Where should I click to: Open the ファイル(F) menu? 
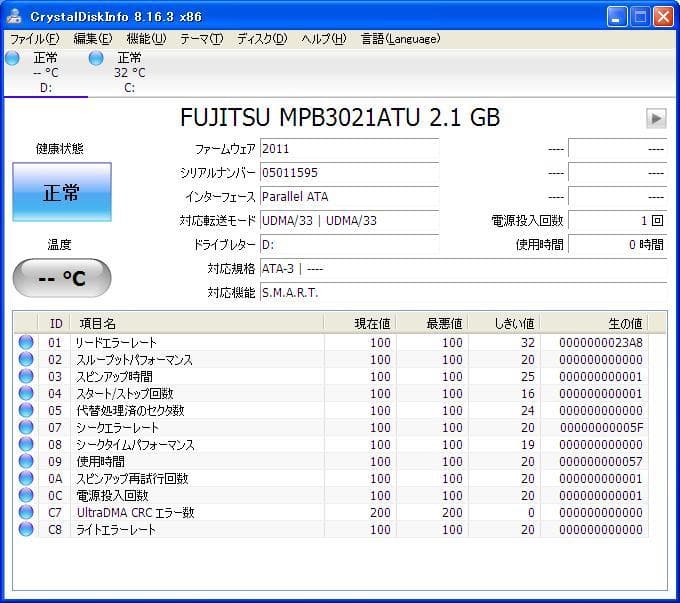pos(35,39)
